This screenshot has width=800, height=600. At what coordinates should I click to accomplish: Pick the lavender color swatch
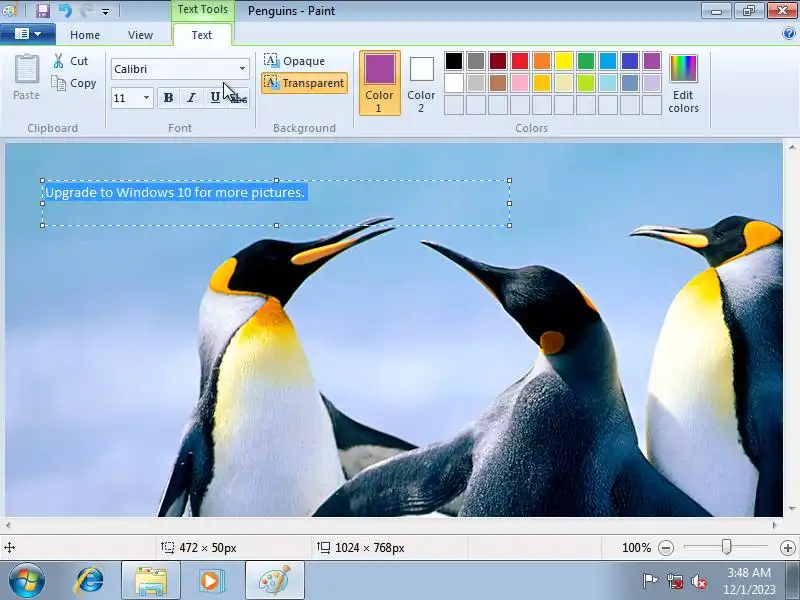[x=652, y=83]
